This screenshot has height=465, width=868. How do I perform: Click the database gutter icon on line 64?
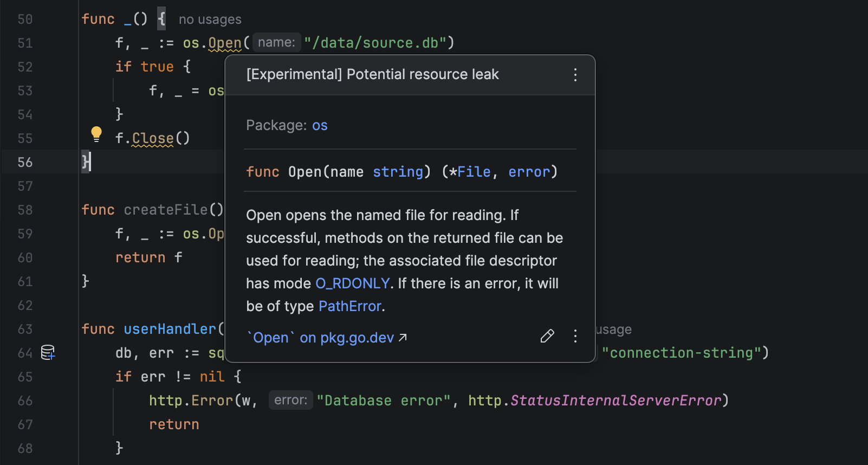[48, 353]
